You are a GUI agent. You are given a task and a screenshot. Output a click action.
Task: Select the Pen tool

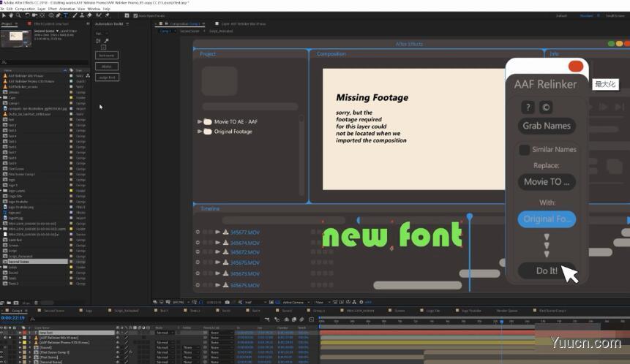click(x=59, y=15)
